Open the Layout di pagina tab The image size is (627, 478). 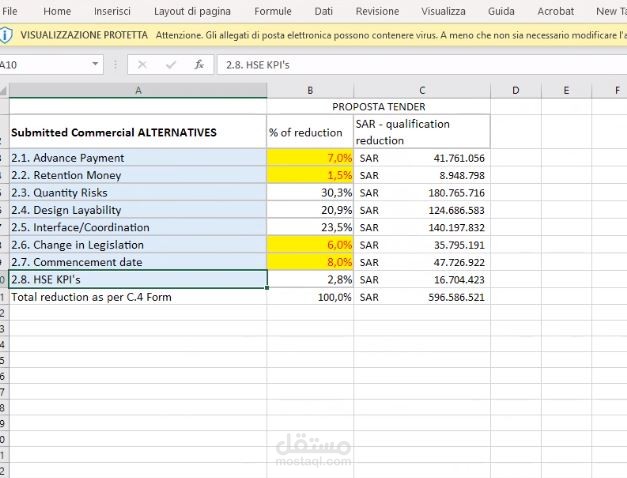[x=192, y=11]
